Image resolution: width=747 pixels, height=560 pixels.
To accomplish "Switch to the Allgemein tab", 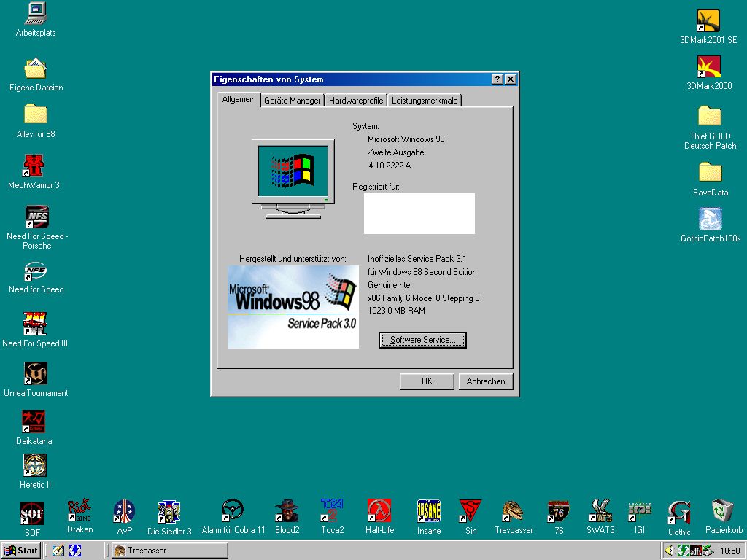I will [x=239, y=99].
